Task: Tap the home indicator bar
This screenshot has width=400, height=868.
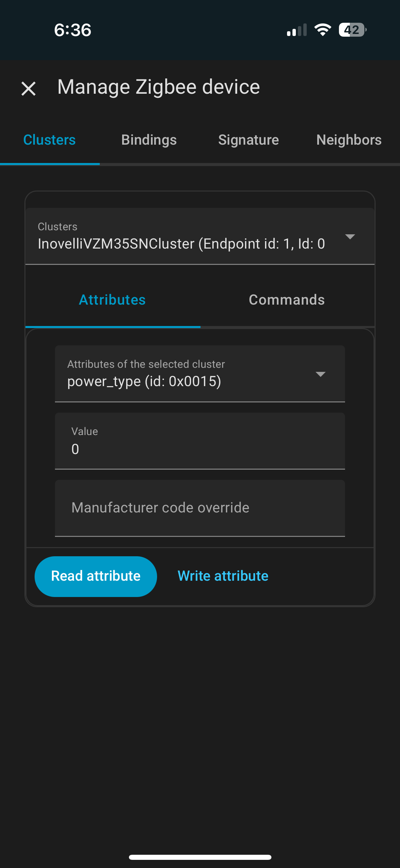Action: coord(200,857)
